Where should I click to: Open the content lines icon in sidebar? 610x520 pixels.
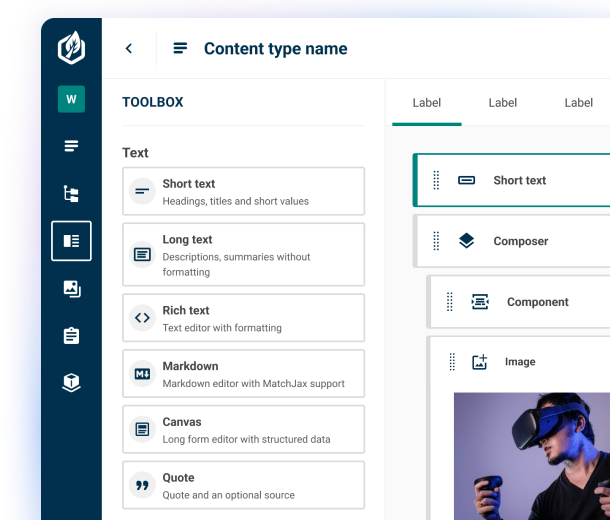click(x=71, y=146)
